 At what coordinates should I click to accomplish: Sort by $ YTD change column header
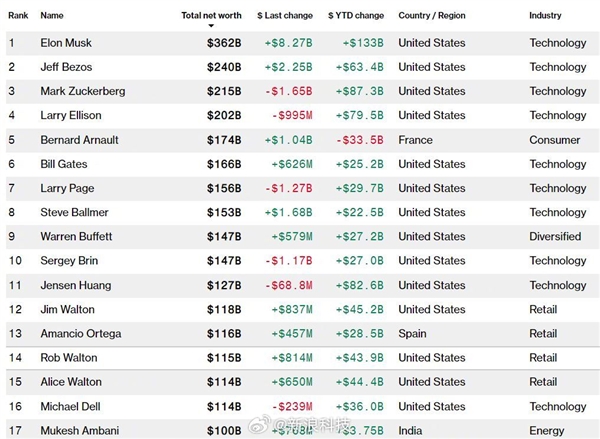point(356,15)
